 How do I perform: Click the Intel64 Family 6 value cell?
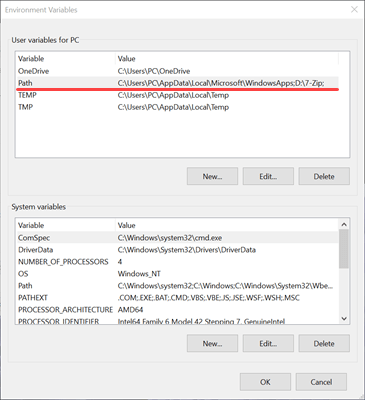click(x=201, y=321)
